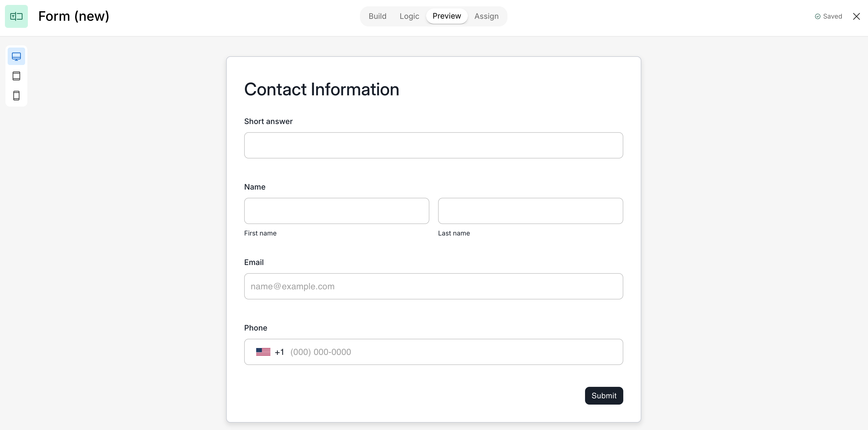The image size is (868, 430).
Task: Click the Contact Information heading
Action: tap(321, 89)
